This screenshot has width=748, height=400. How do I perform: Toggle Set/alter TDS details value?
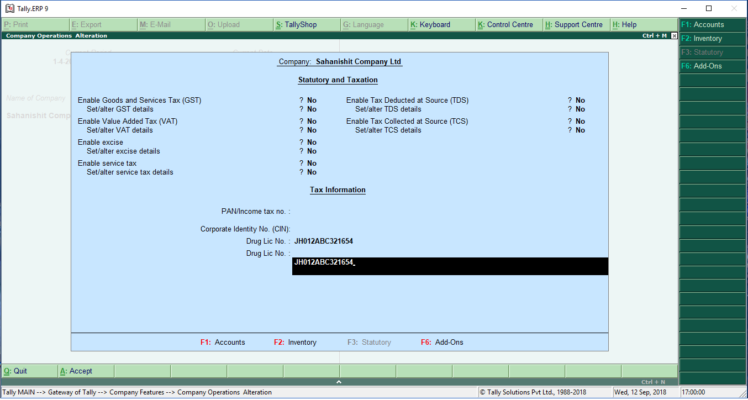[580, 109]
